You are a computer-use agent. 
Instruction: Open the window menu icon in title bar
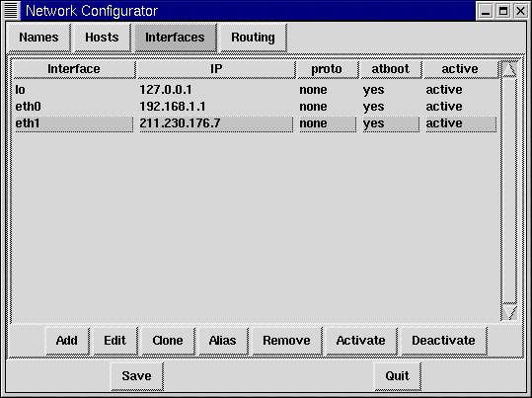(11, 11)
